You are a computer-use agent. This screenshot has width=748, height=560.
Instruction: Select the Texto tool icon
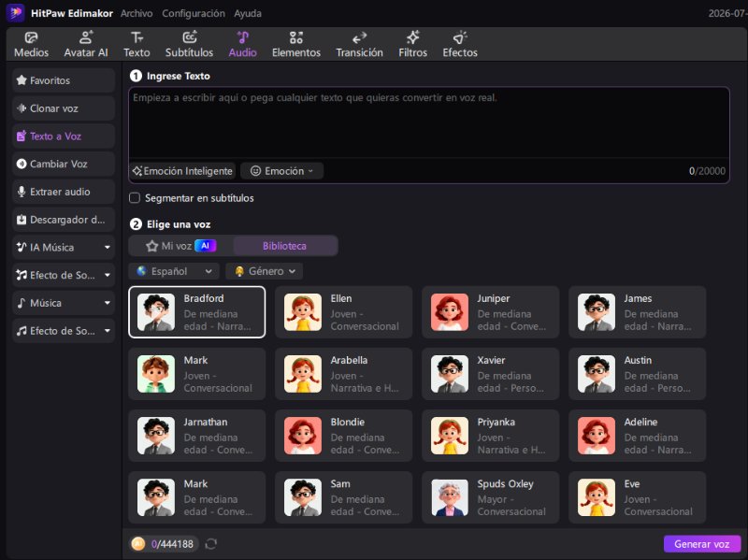137,37
